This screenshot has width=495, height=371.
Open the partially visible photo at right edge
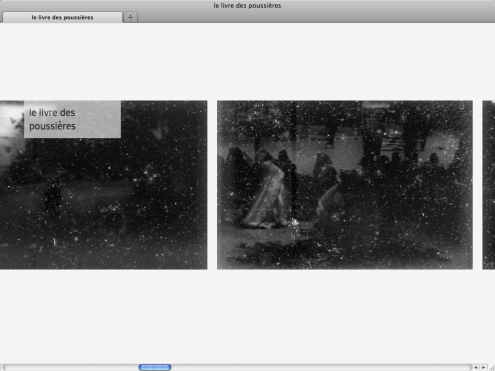(489, 185)
